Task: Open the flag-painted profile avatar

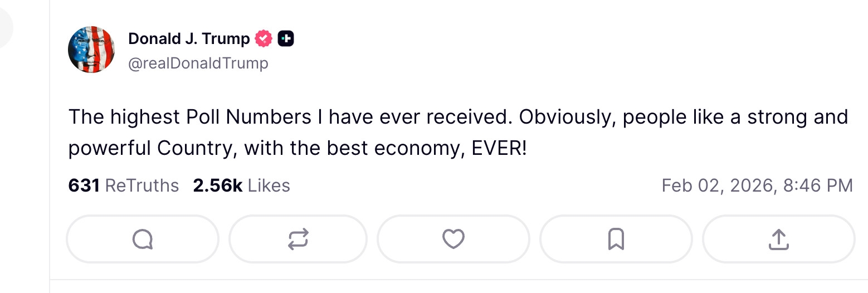Action: click(91, 50)
